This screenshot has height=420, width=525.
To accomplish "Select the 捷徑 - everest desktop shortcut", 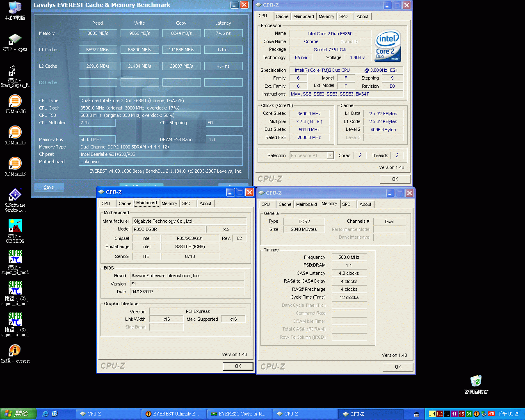I will pos(15,354).
